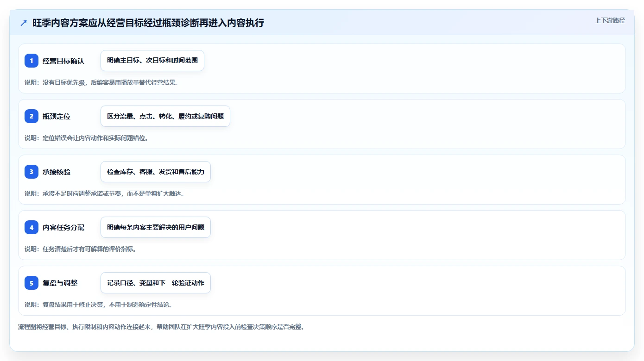Select the 瓶颈定位 step label
This screenshot has width=644, height=361.
coord(57,116)
